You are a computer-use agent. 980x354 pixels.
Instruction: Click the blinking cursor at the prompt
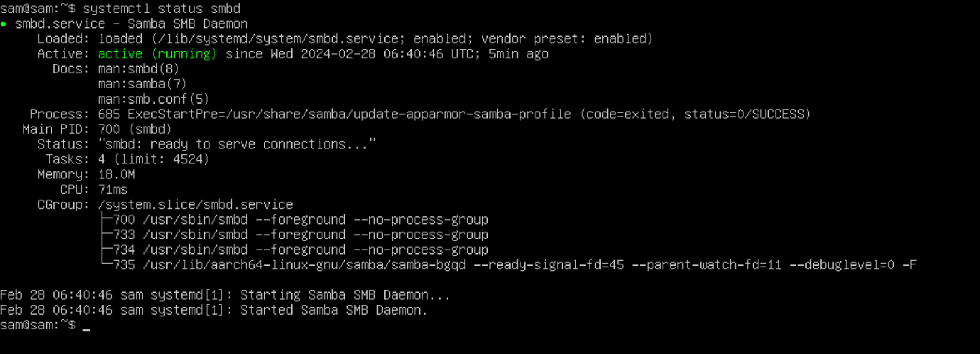tap(87, 330)
